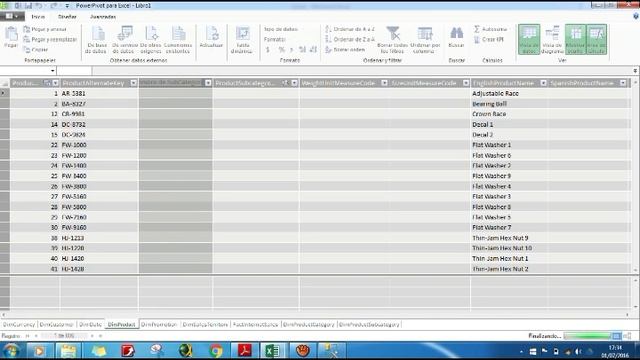640x360 pixels.
Task: Click inside the formula bar field
Action: point(361,71)
